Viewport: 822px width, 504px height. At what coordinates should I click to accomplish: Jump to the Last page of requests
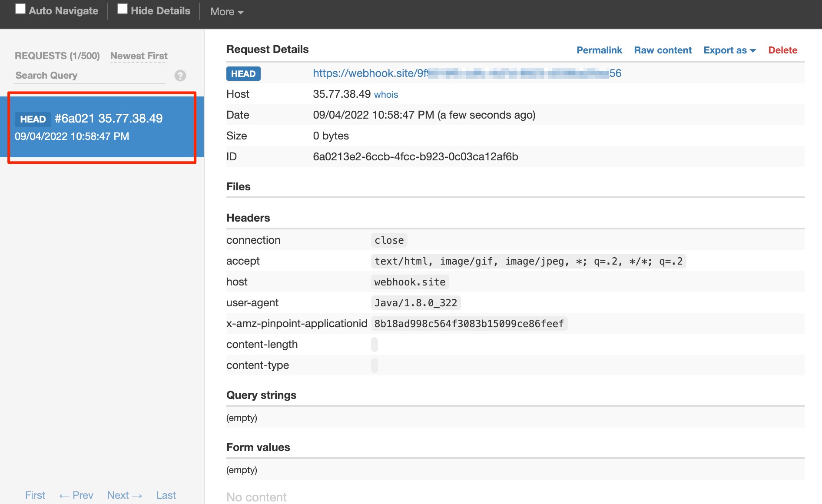click(166, 495)
